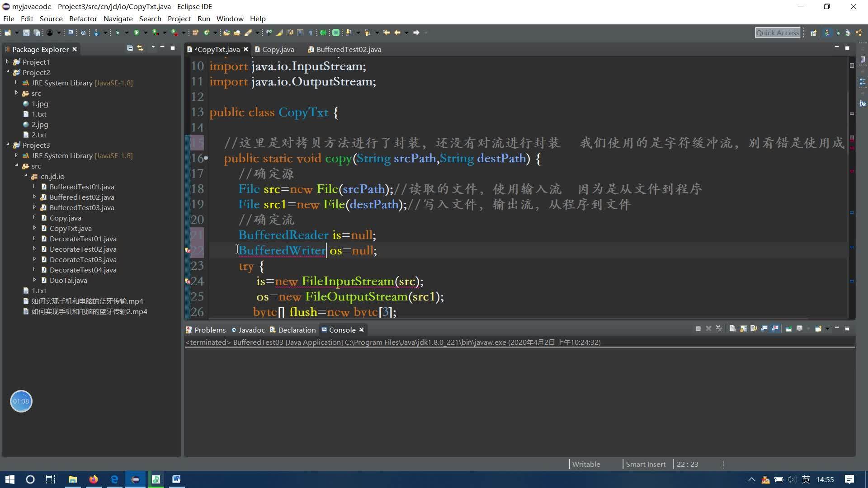Open the Open Perspective button
The height and width of the screenshot is (488, 868).
click(x=813, y=33)
